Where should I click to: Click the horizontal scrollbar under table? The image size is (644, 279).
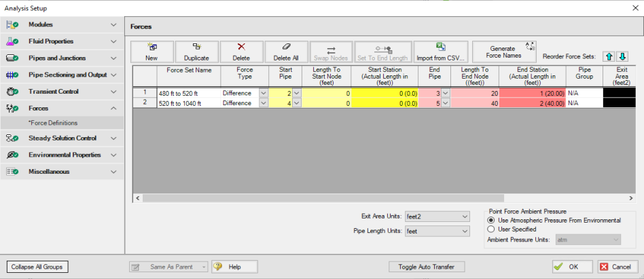click(380, 198)
